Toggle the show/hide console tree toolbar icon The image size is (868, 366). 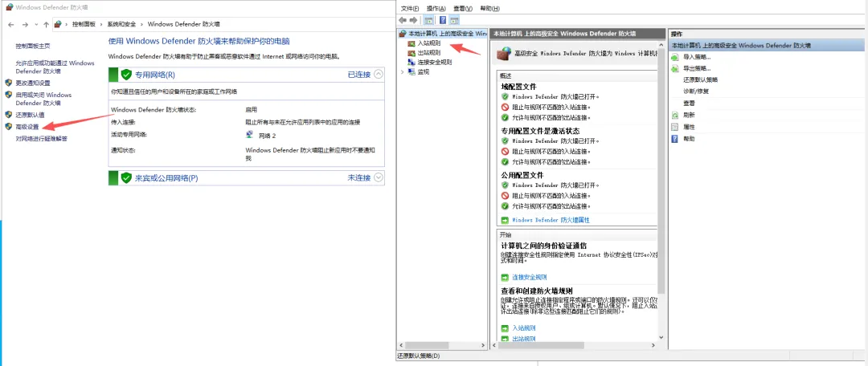tap(428, 20)
